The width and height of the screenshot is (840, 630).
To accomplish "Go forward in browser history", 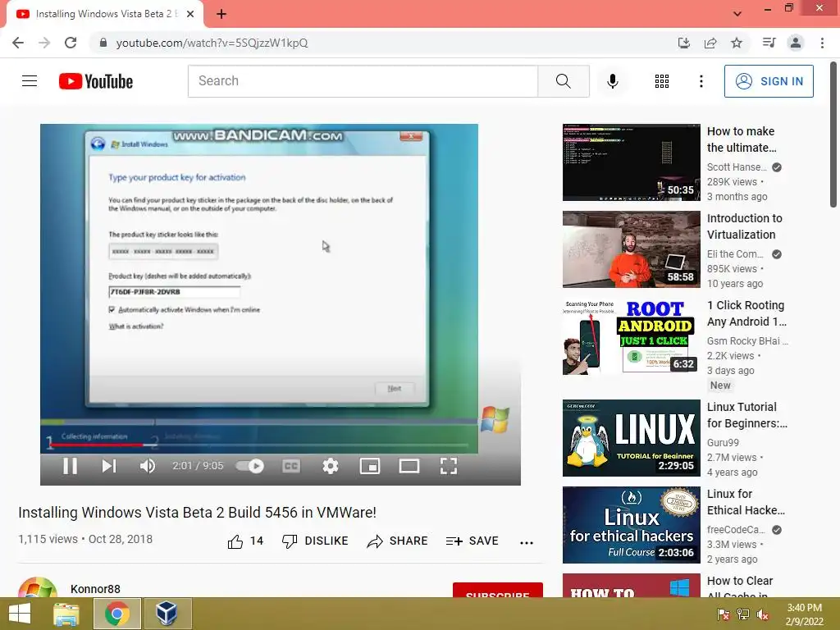I will pyautogui.click(x=44, y=43).
